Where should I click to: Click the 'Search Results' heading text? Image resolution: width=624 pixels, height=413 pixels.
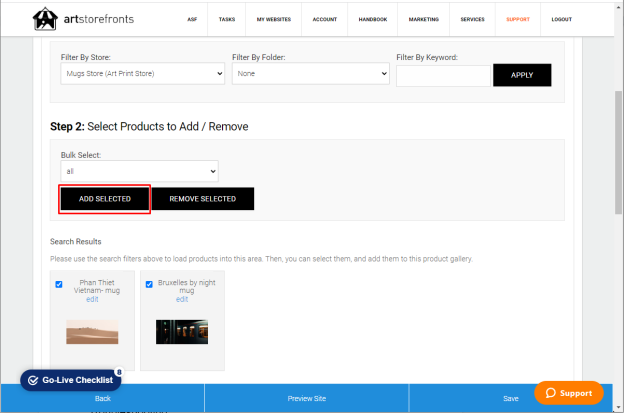pos(76,242)
